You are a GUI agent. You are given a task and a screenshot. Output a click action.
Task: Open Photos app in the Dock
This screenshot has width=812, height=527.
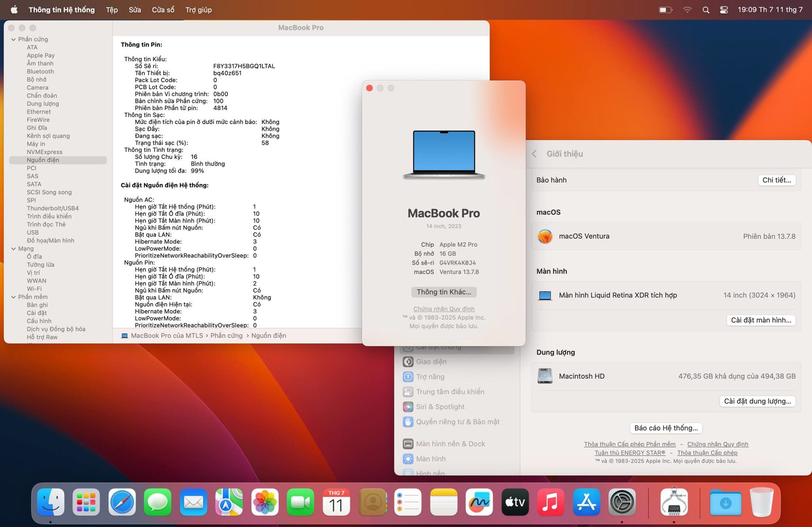tap(265, 502)
